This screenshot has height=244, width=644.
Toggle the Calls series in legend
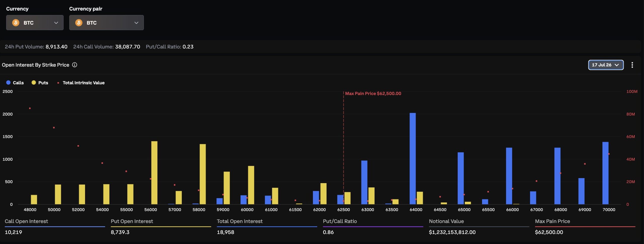[15, 83]
